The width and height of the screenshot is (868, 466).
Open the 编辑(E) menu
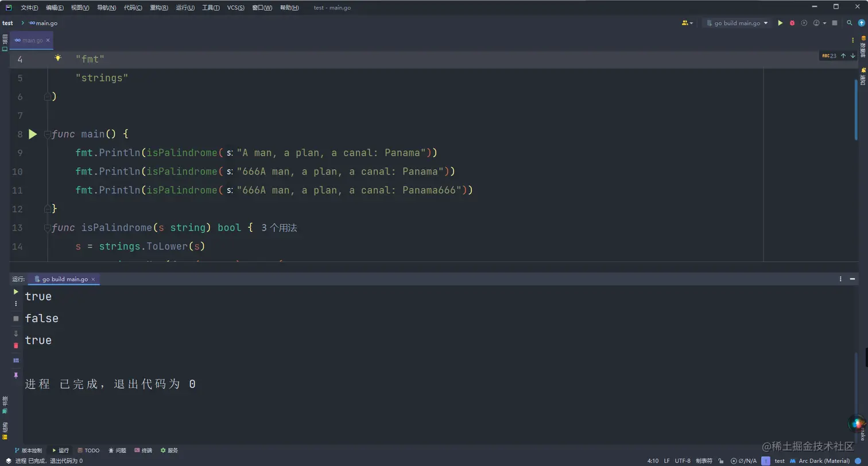(55, 7)
